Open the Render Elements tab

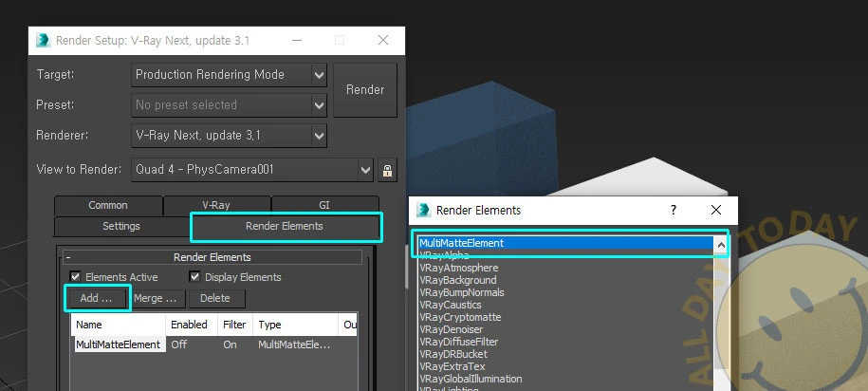click(286, 227)
